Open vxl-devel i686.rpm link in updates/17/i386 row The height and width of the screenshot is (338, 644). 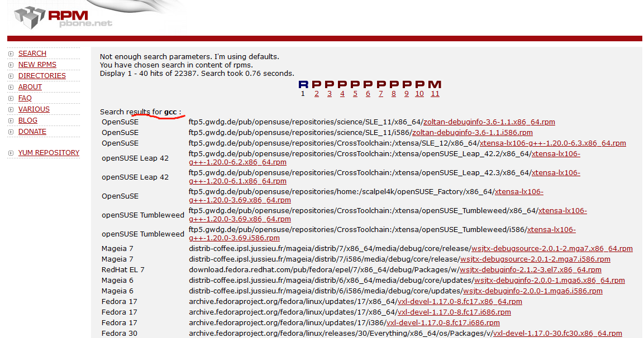tap(443, 323)
